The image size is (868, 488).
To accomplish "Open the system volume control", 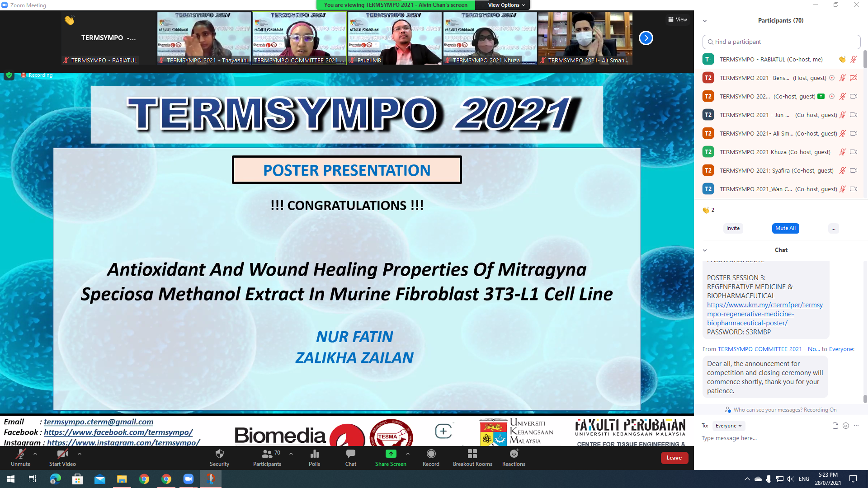I will (790, 479).
